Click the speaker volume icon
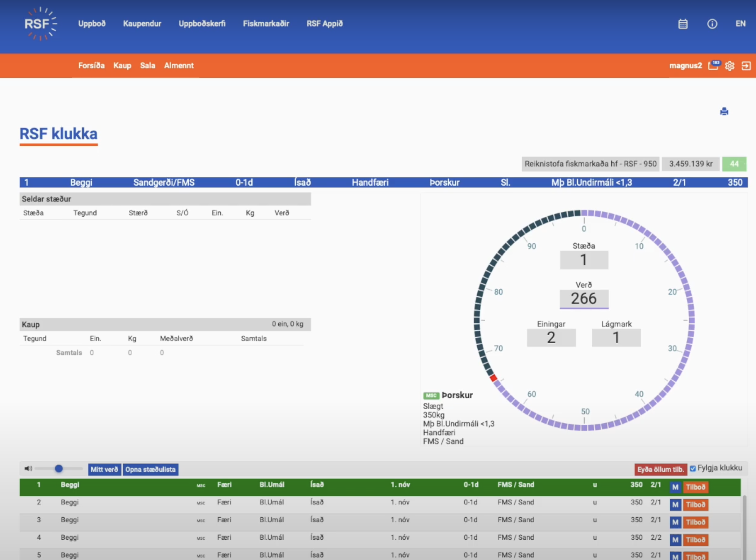 click(28, 468)
